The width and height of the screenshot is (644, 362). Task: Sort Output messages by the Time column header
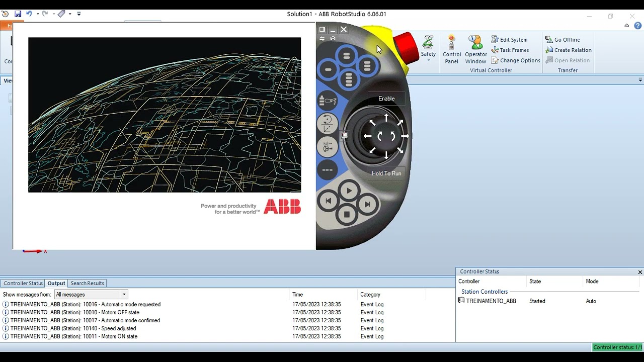pos(324,295)
